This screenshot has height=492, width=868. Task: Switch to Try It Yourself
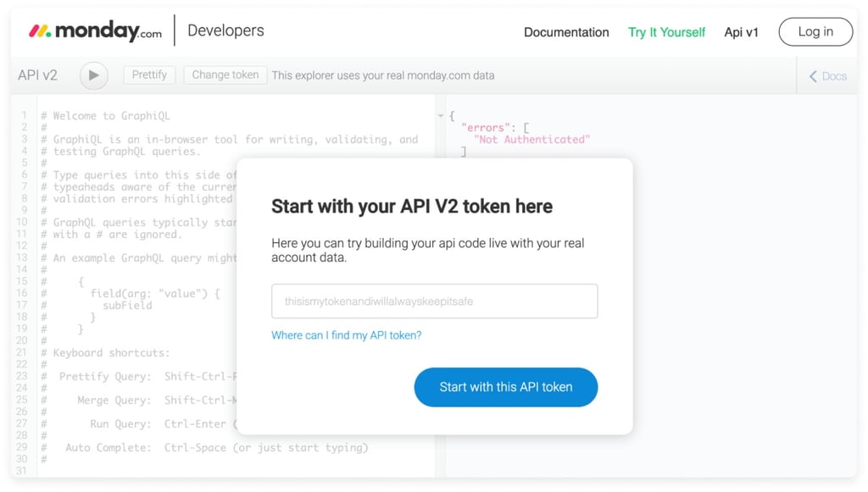pyautogui.click(x=666, y=32)
